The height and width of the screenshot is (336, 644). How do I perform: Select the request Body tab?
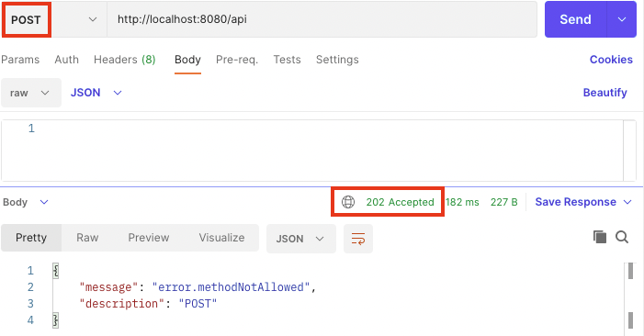click(187, 60)
